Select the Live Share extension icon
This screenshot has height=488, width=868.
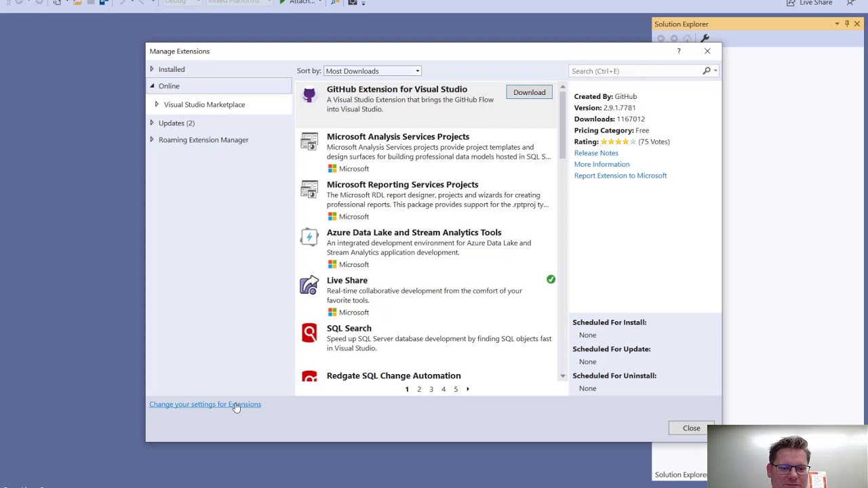[309, 285]
